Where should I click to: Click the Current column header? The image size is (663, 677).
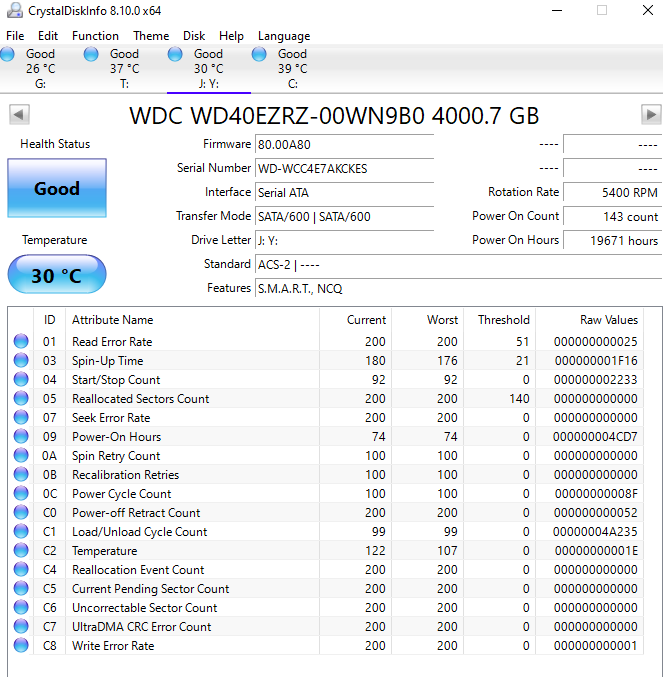point(356,320)
